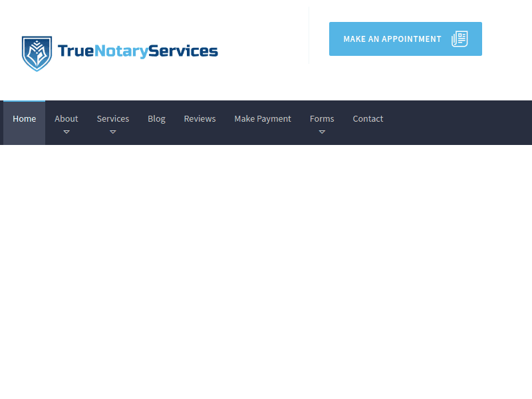Screen dimensions: 532x399
Task: Click the document icon in the appointment button
Action: 460,39
